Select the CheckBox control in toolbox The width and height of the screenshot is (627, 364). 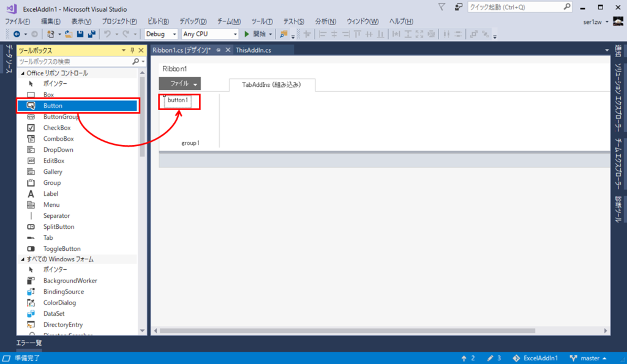point(77,127)
